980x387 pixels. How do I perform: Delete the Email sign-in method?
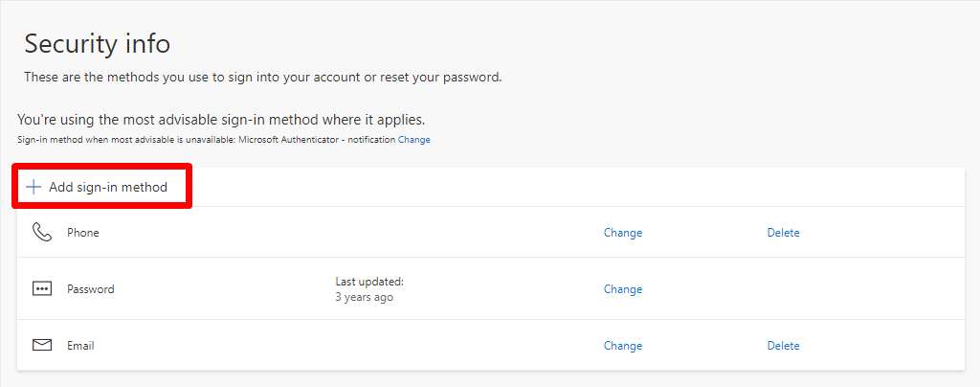[x=783, y=345]
